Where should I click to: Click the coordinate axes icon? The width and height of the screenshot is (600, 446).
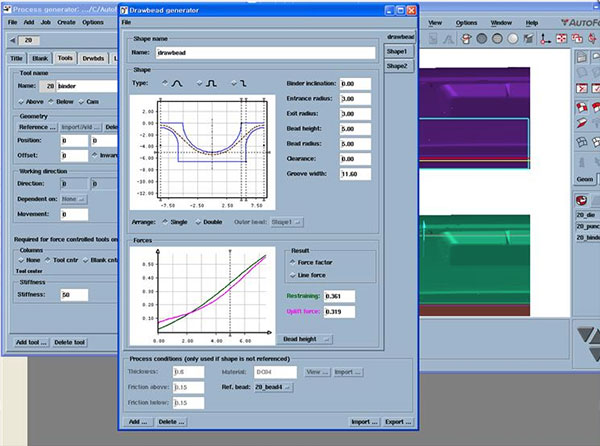(545, 38)
